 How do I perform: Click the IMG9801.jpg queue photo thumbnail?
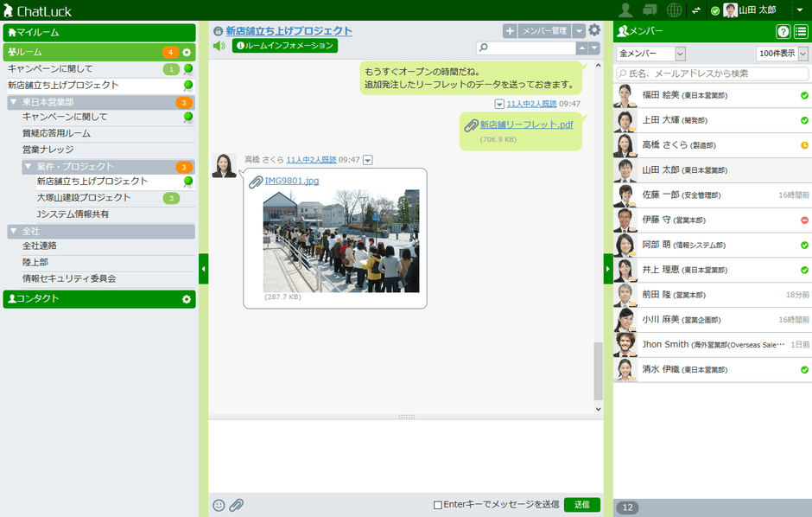(340, 242)
